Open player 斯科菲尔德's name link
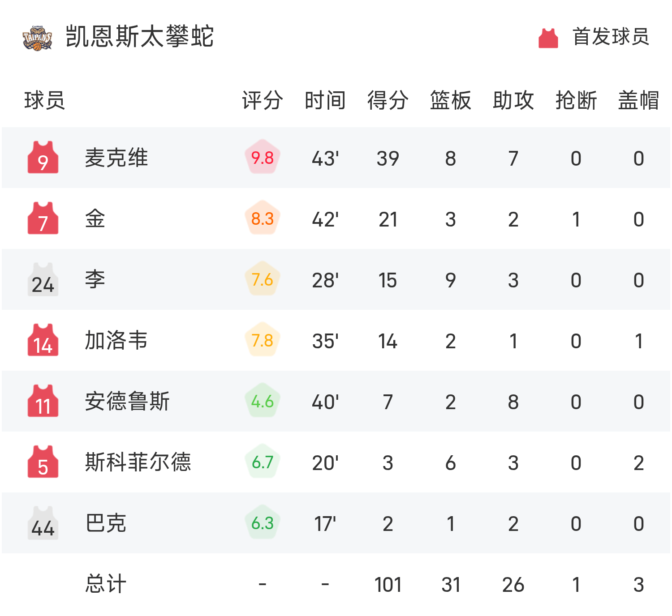Screen dimensions: 672x616 tap(138, 462)
